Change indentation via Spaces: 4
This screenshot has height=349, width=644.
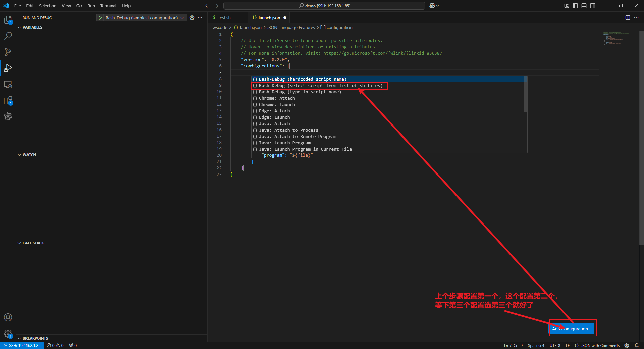[x=536, y=345]
